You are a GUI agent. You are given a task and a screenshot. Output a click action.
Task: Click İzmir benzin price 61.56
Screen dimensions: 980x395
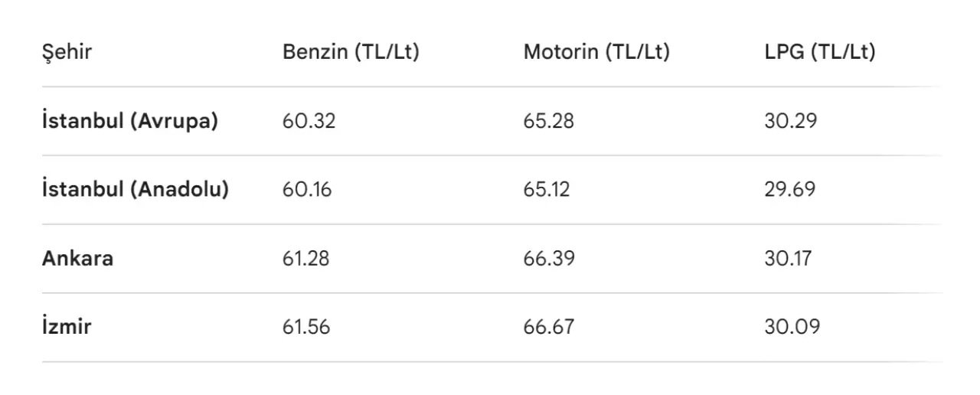tap(306, 328)
